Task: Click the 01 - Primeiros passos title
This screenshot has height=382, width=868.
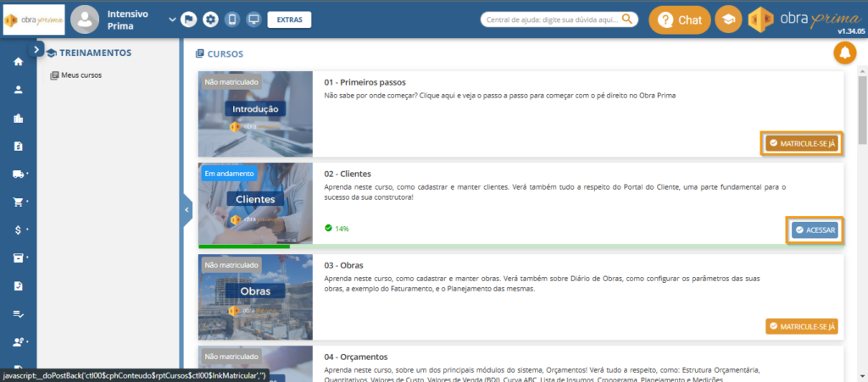Action: click(365, 82)
